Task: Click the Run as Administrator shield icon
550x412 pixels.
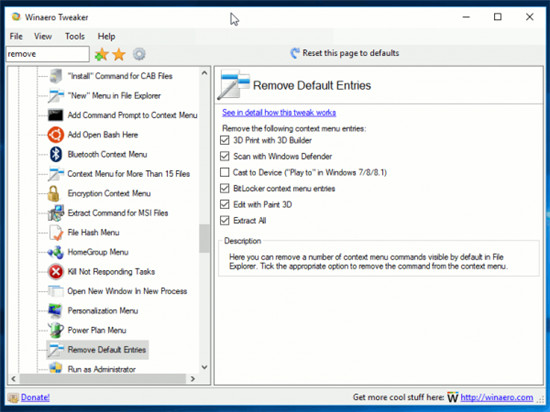Action: [56, 368]
